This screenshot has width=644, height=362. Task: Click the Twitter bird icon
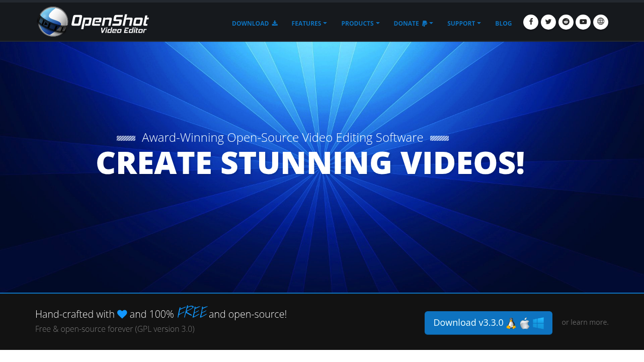pos(548,22)
